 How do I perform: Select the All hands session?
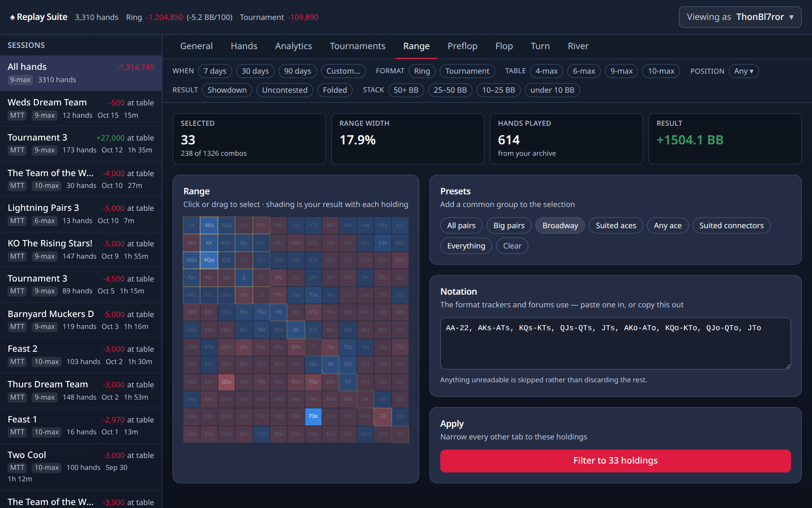81,73
